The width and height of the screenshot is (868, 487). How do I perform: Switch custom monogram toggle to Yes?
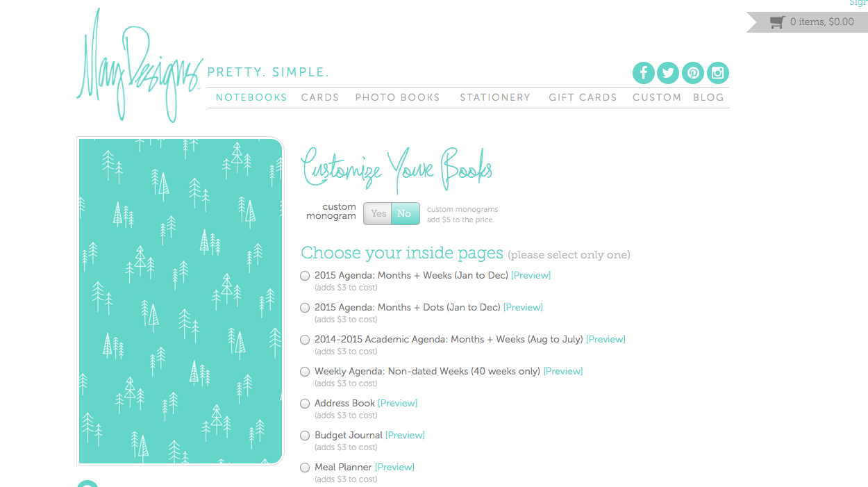[378, 214]
